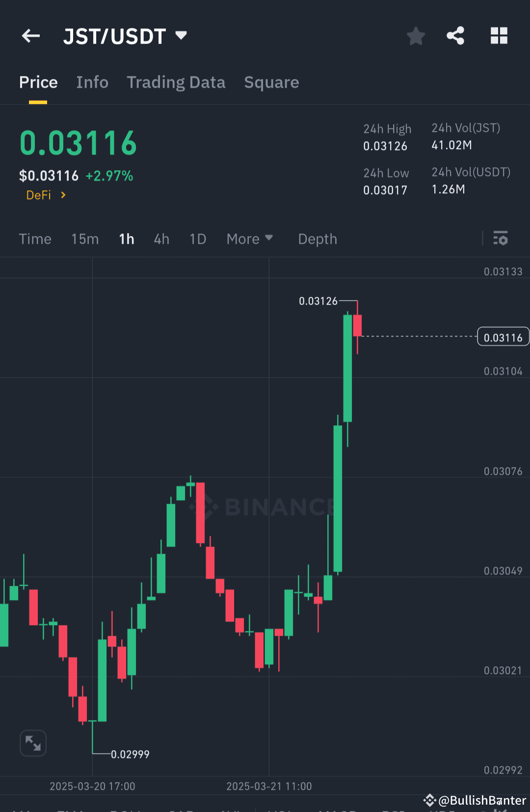This screenshot has width=530, height=812.
Task: Open the chart settings gear icon
Action: tap(501, 239)
